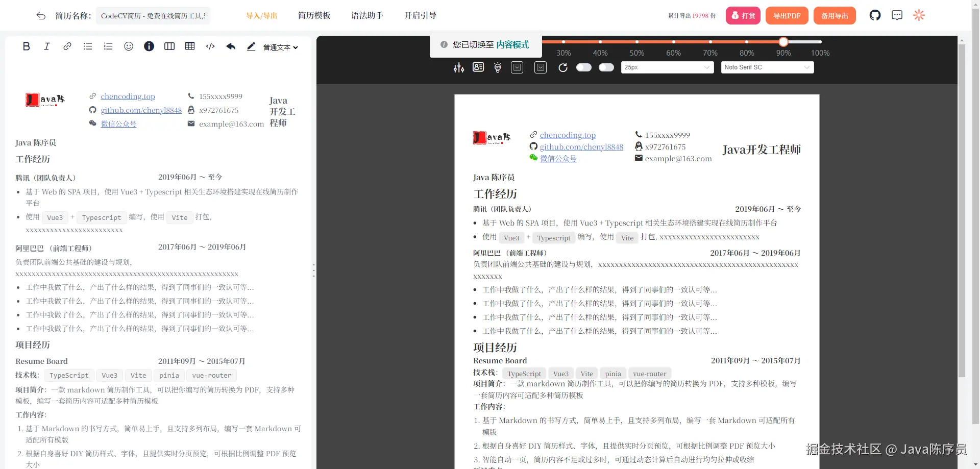Click the circular refresh arrow in preview toolbar

(563, 67)
